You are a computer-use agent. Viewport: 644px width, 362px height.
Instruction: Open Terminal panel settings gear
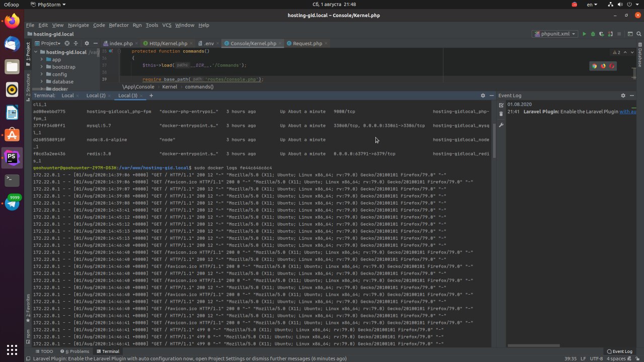[483, 96]
